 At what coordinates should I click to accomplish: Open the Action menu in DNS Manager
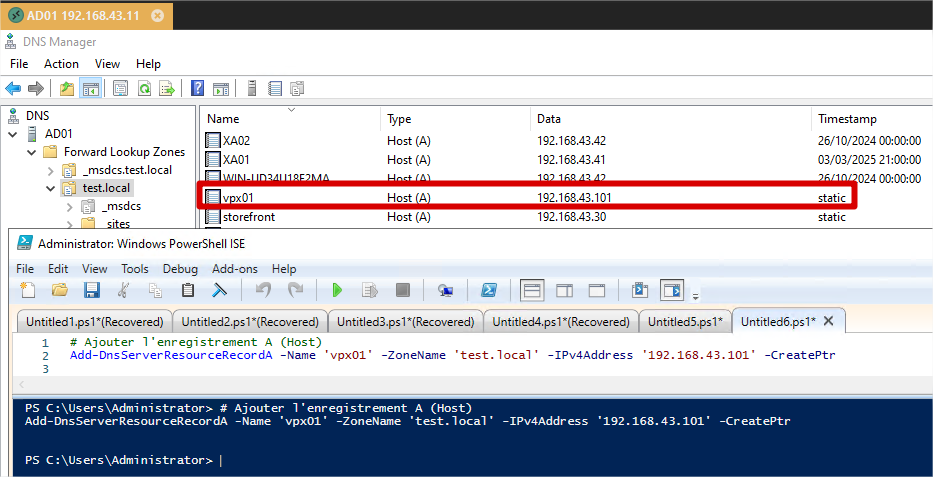click(x=61, y=64)
